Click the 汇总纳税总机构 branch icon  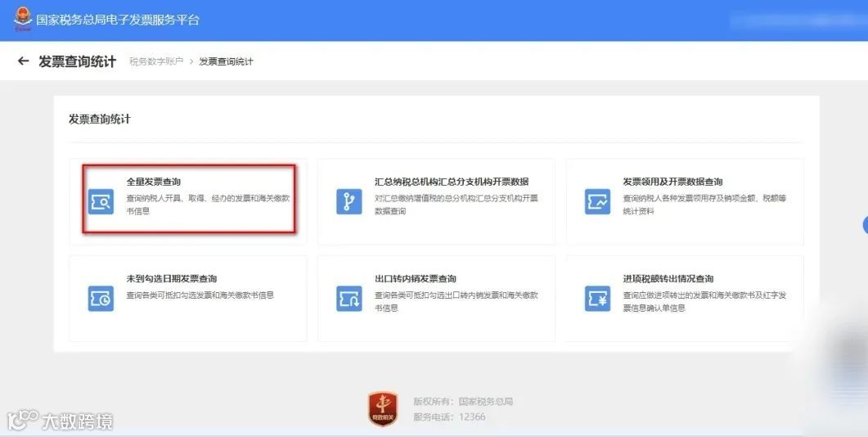(x=349, y=201)
